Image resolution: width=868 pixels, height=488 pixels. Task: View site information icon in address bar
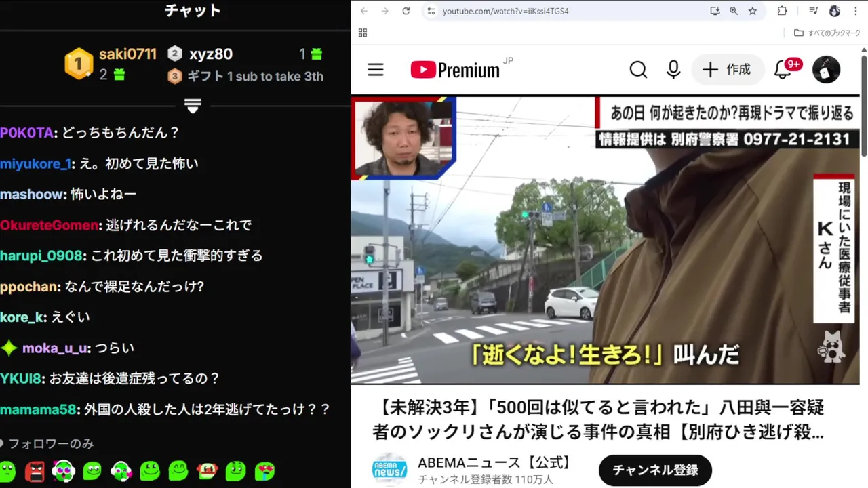click(431, 11)
